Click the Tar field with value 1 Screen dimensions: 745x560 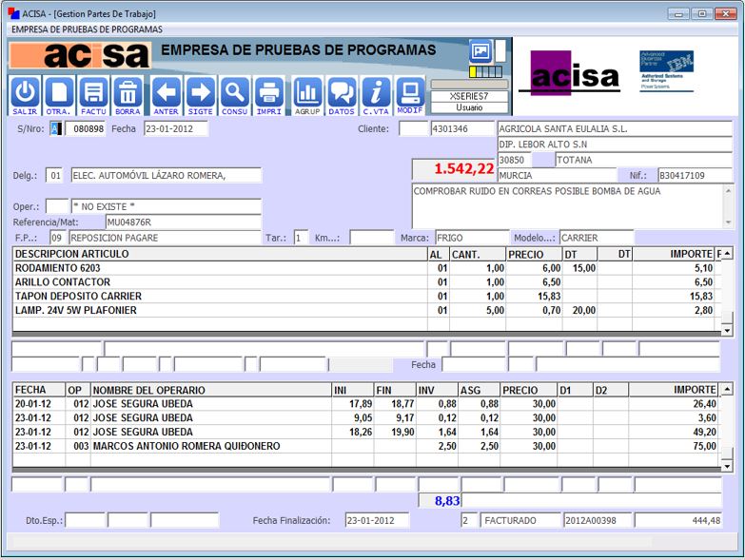pos(301,238)
